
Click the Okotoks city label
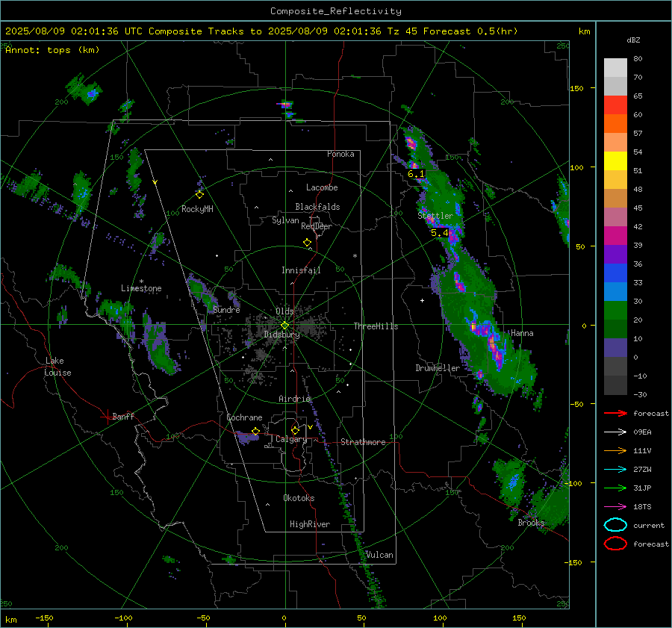click(299, 498)
